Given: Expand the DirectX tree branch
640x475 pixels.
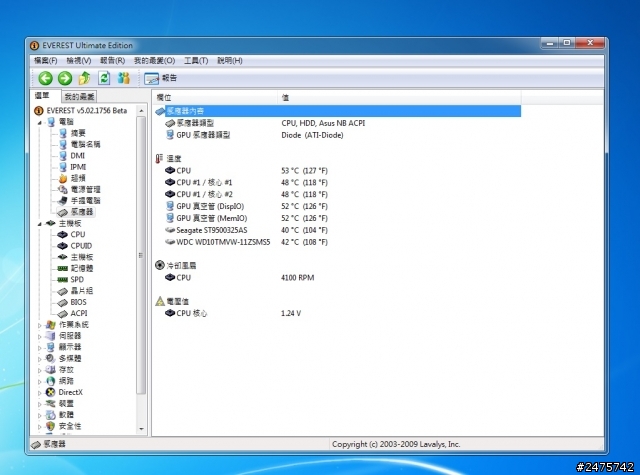Looking at the screenshot, I should pos(40,393).
